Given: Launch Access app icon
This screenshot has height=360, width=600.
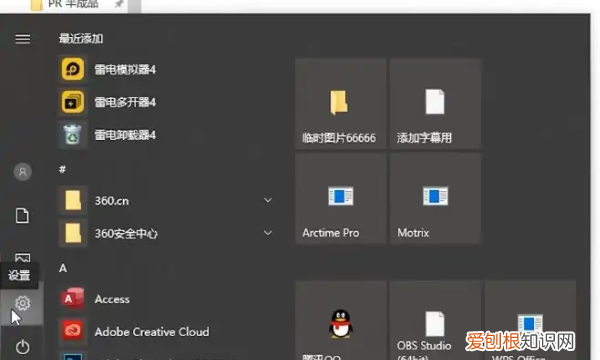Looking at the screenshot, I should [72, 298].
